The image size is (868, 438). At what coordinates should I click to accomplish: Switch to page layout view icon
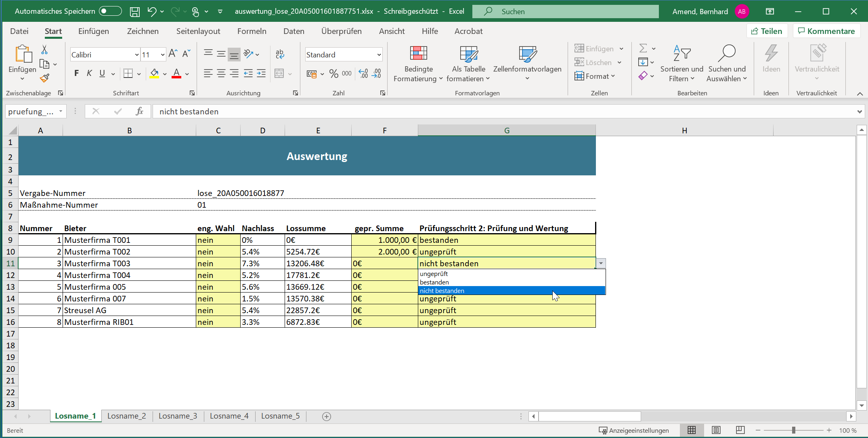click(x=716, y=430)
